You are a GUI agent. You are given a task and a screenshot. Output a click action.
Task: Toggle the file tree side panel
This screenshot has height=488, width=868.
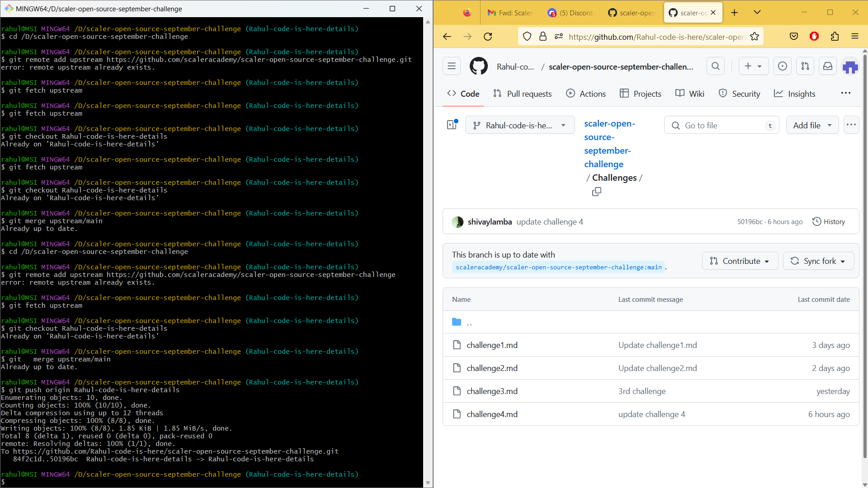click(452, 125)
